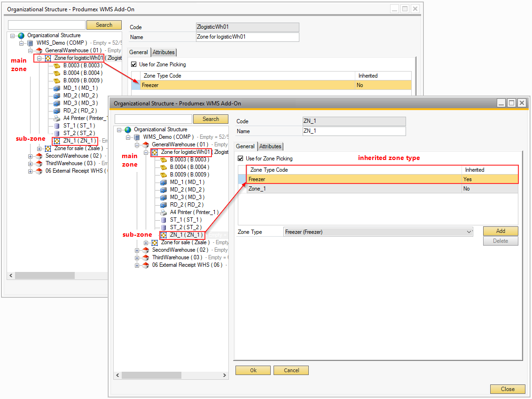Click the ST_1 storage icon in front window tree
The width and height of the screenshot is (532, 399).
164,220
